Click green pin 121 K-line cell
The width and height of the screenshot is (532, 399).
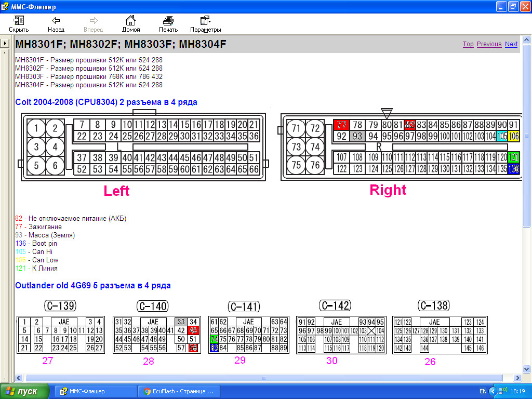[x=514, y=157]
